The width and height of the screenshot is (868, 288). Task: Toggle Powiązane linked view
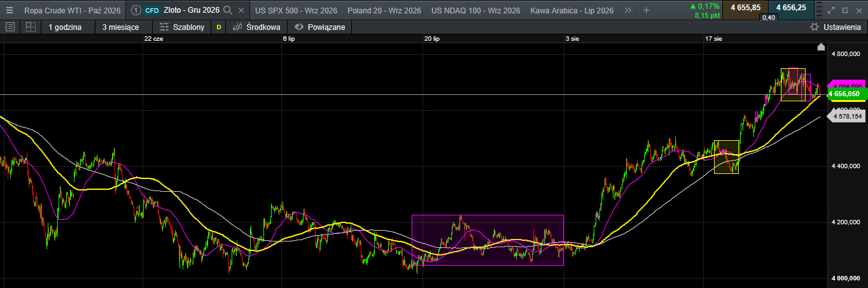click(x=319, y=27)
